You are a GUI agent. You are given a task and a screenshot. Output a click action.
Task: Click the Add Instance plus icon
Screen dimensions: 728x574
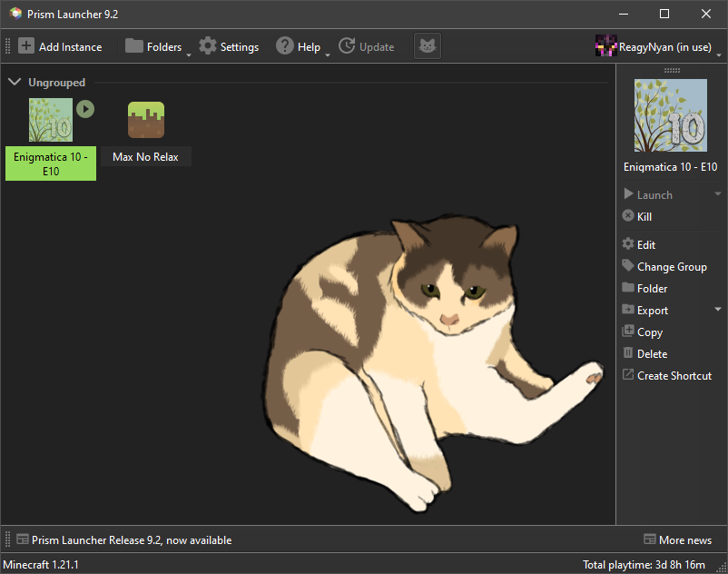coord(26,46)
